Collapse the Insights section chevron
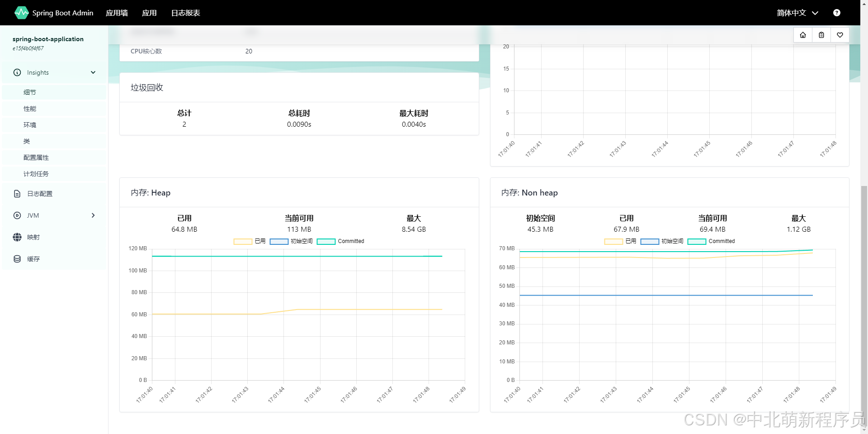 tap(93, 72)
